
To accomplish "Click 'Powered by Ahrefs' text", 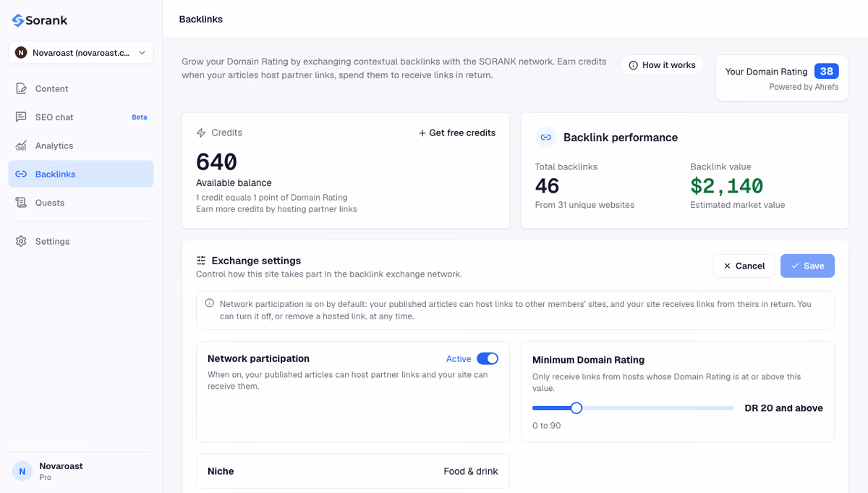I will point(804,87).
